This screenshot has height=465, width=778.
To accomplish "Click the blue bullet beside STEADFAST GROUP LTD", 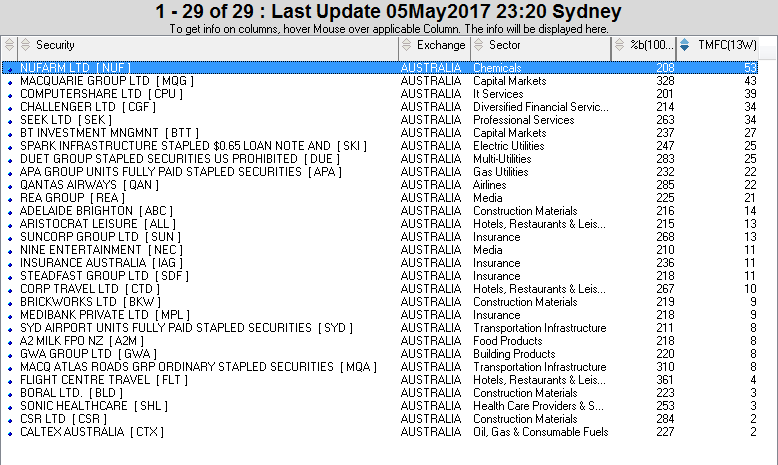I will [x=10, y=277].
